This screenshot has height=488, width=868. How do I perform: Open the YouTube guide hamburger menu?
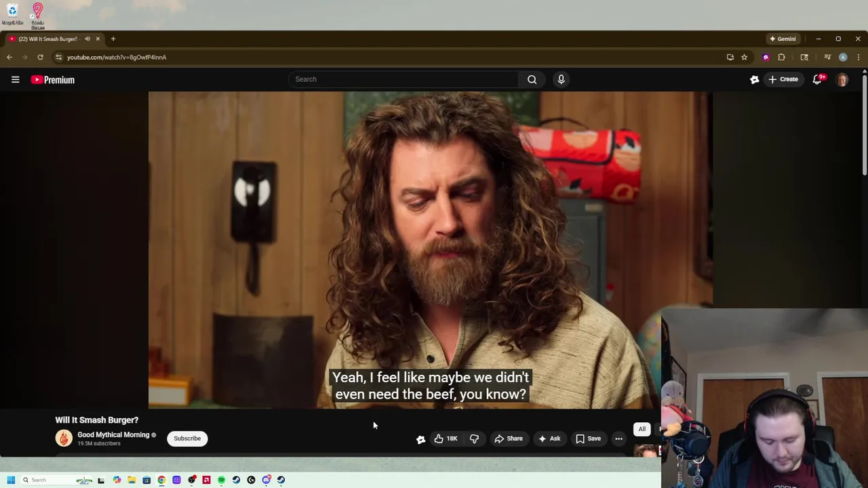click(x=15, y=80)
